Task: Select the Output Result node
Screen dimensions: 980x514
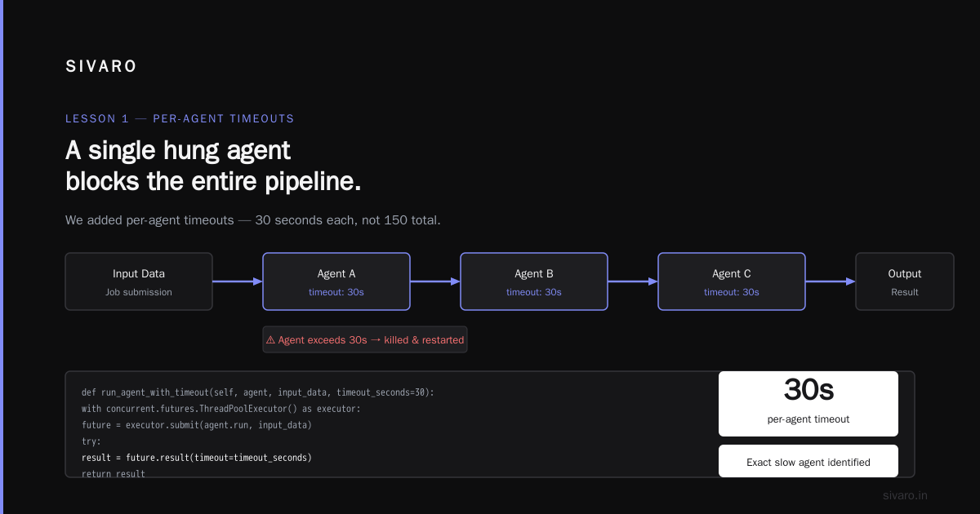Action: pyautogui.click(x=905, y=281)
